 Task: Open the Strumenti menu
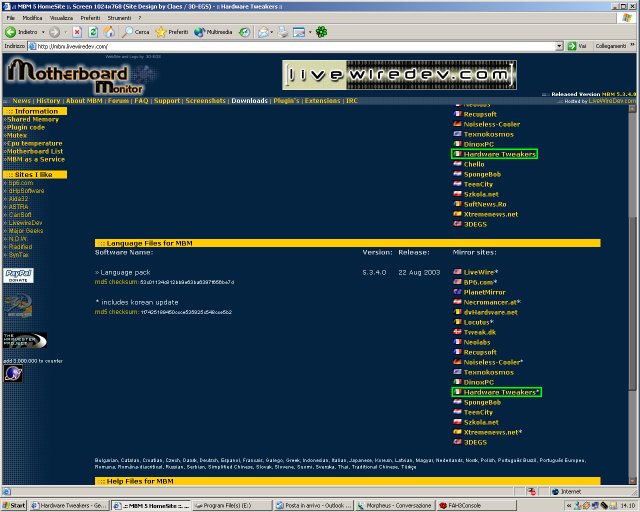[x=119, y=18]
